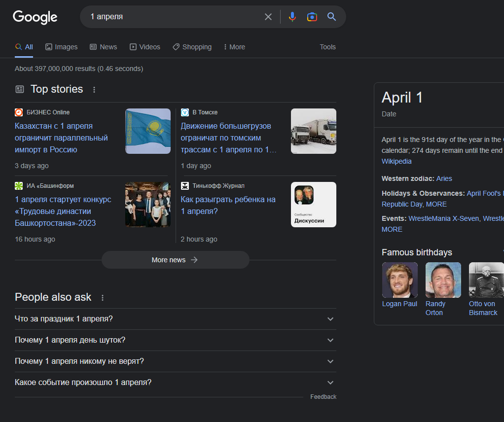Click the Famous birthdays heading

coord(417,252)
